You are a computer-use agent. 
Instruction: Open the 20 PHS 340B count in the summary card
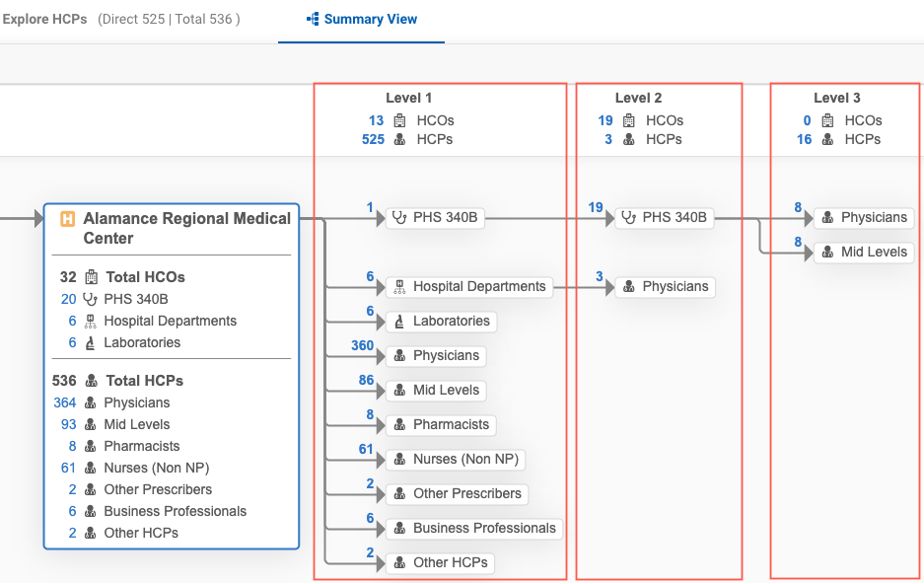(68, 299)
